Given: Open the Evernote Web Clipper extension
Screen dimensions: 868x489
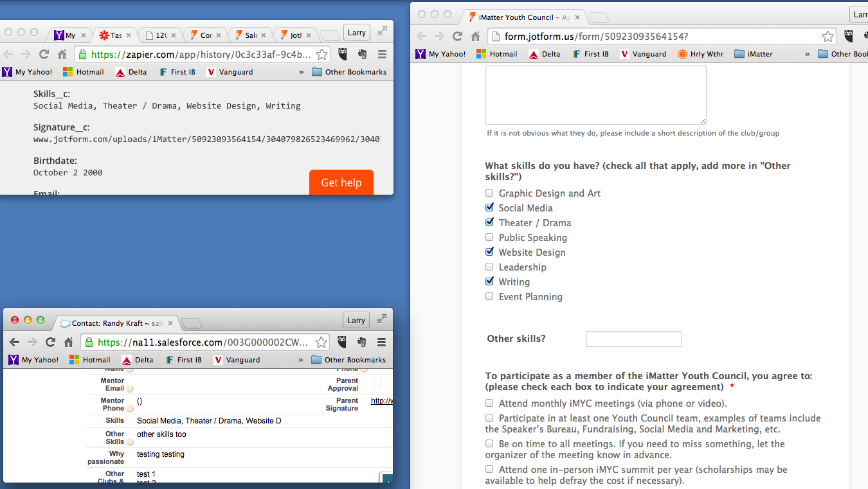Looking at the screenshot, I should click(362, 55).
